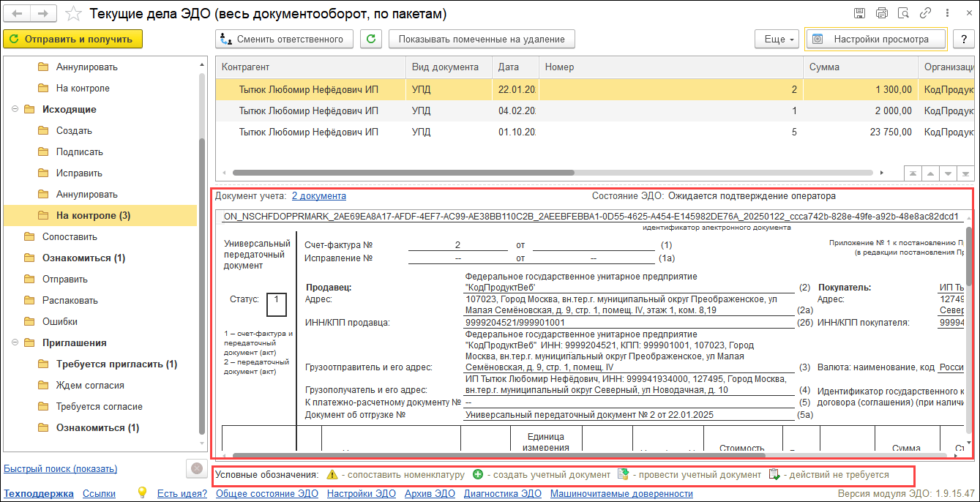Viewport: 980px width, 502px height.
Task: Open the "Требуется пригласить (1)" folder
Action: [116, 364]
